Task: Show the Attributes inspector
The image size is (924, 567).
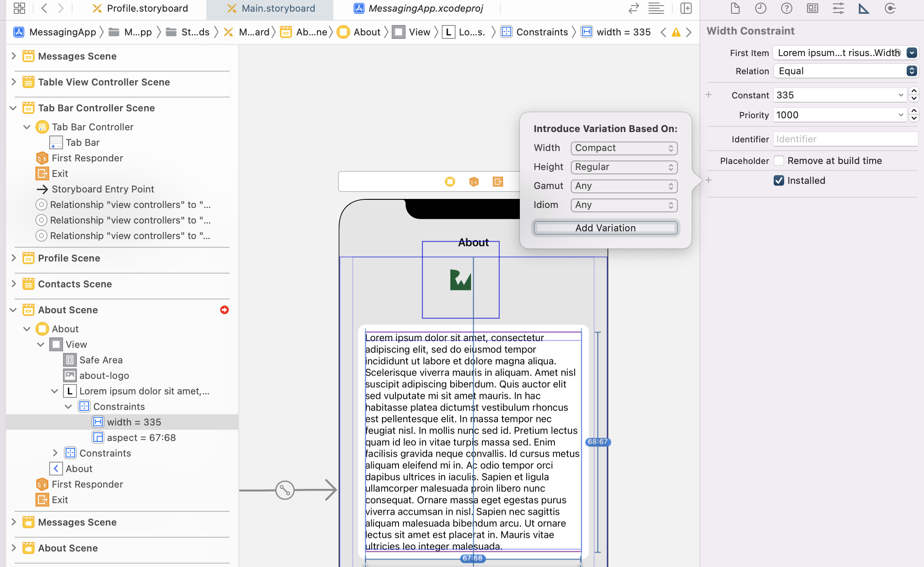Action: coord(839,8)
